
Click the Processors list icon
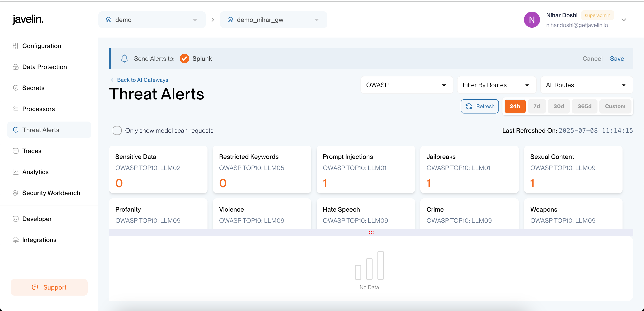click(15, 109)
